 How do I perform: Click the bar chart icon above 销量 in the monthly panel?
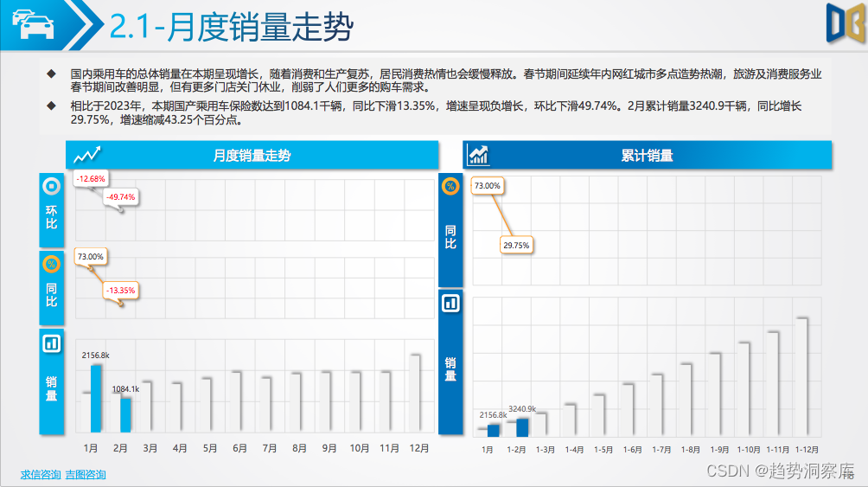click(x=52, y=343)
